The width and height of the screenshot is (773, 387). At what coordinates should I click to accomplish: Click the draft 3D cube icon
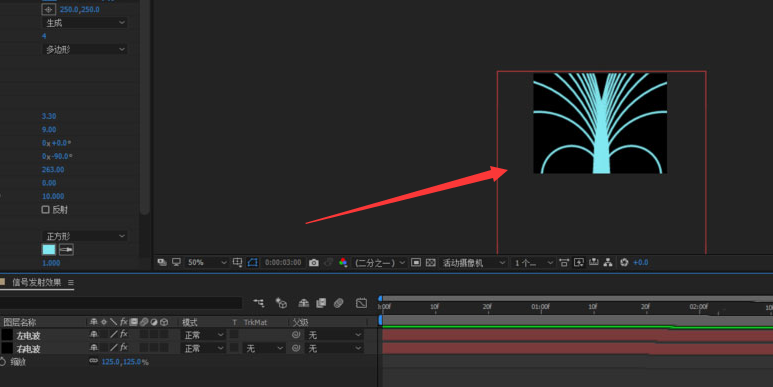click(281, 303)
